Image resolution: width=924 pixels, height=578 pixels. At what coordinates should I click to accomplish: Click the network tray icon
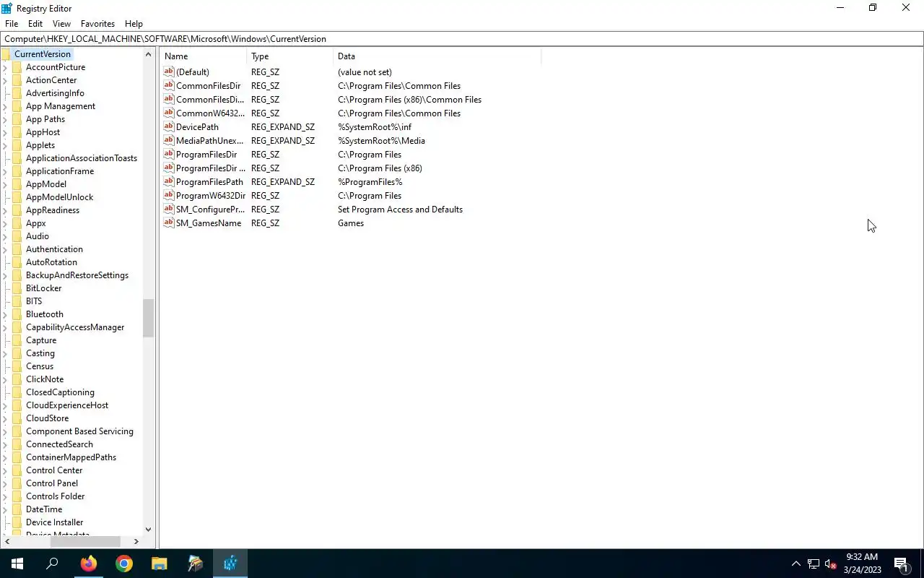[x=814, y=564]
